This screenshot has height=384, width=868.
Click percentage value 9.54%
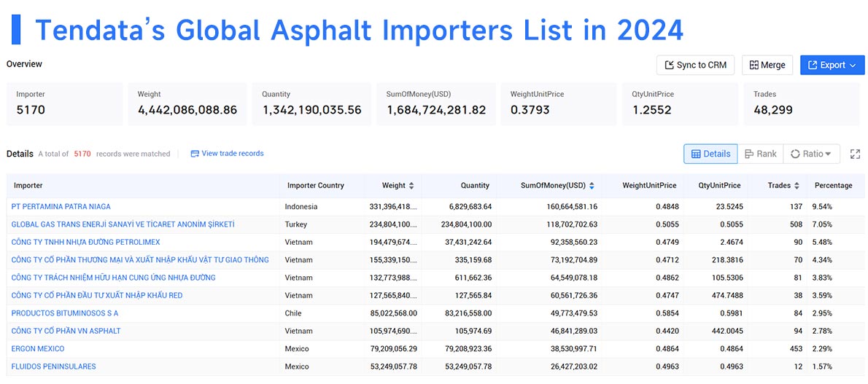click(822, 206)
